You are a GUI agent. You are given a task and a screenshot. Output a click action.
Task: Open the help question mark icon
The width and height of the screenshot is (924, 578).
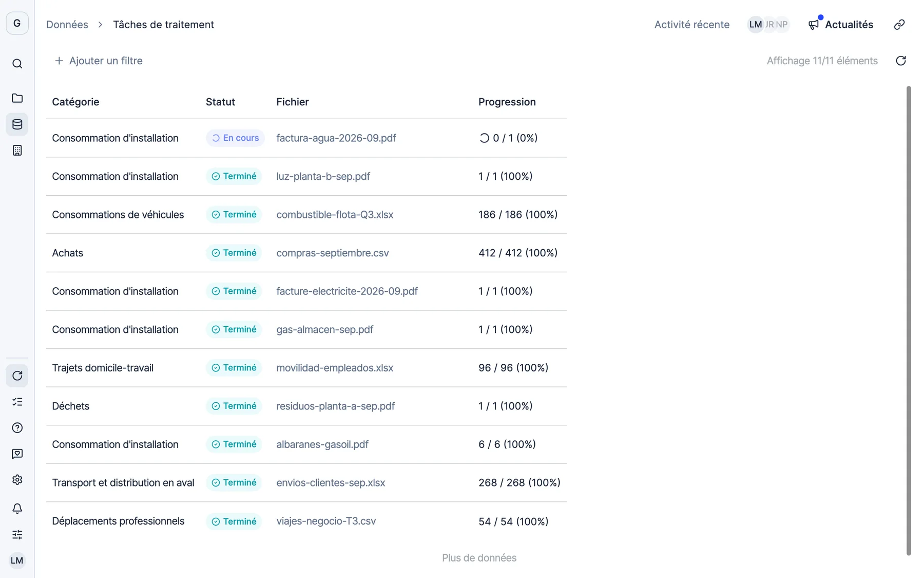pyautogui.click(x=17, y=428)
